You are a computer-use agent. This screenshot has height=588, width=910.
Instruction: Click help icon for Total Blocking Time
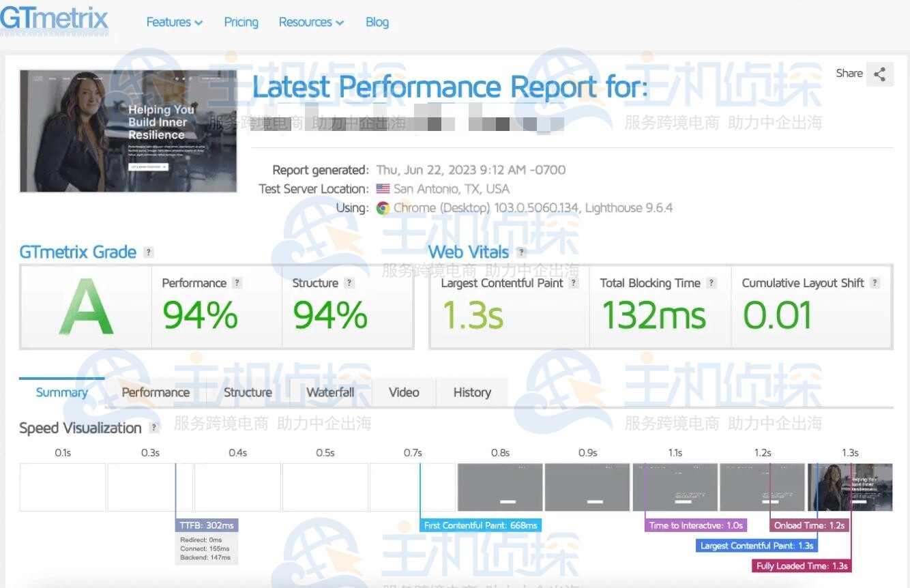[x=711, y=283]
